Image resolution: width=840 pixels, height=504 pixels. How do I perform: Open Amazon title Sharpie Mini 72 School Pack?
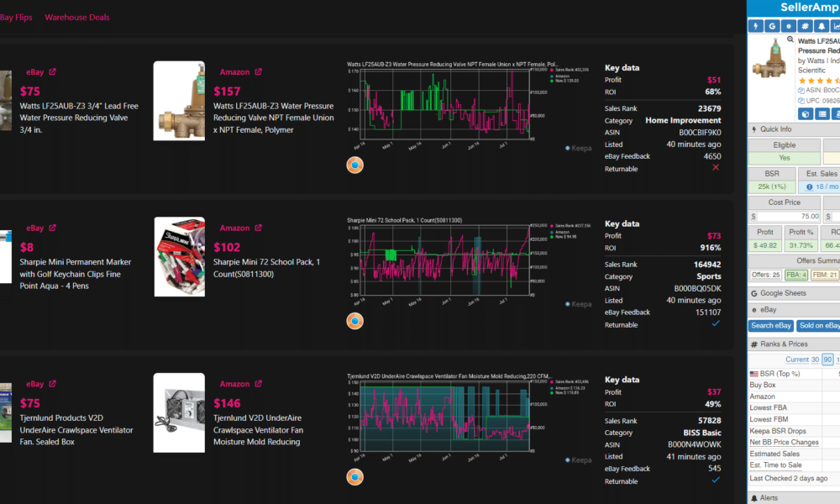pos(266,268)
